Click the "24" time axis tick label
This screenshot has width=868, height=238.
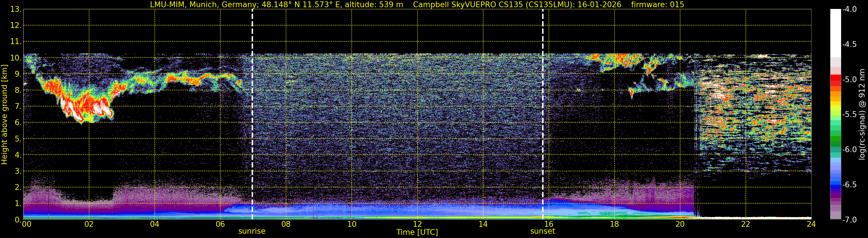click(x=811, y=224)
